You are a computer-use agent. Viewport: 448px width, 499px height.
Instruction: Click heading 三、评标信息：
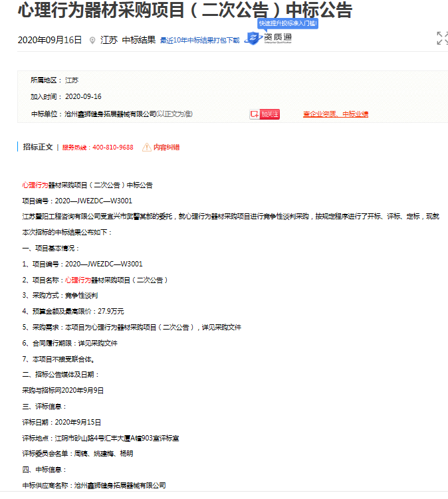[x=45, y=407]
